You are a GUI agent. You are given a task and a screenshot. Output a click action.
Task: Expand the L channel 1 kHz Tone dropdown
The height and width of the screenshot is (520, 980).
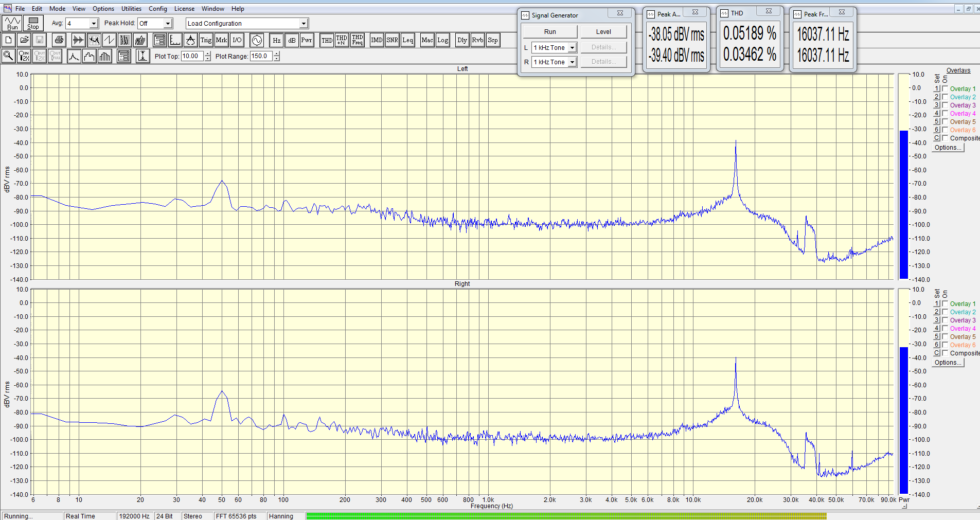pyautogui.click(x=572, y=48)
